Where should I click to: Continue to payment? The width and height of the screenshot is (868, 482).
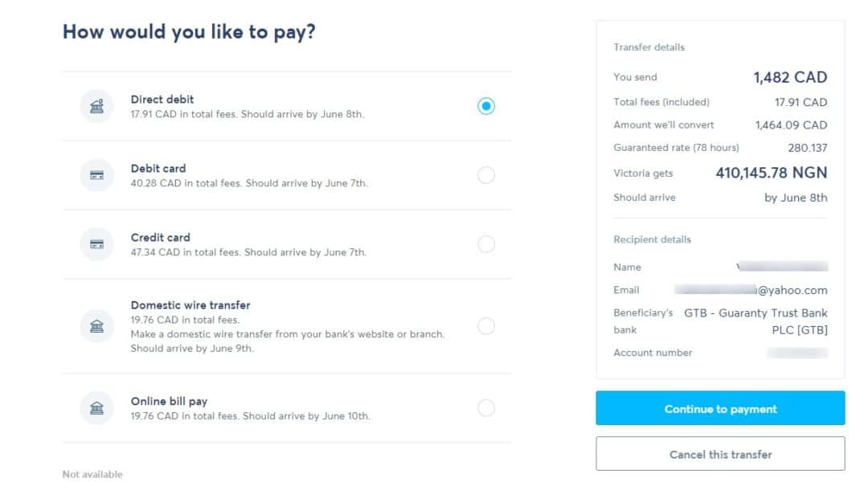coord(720,408)
